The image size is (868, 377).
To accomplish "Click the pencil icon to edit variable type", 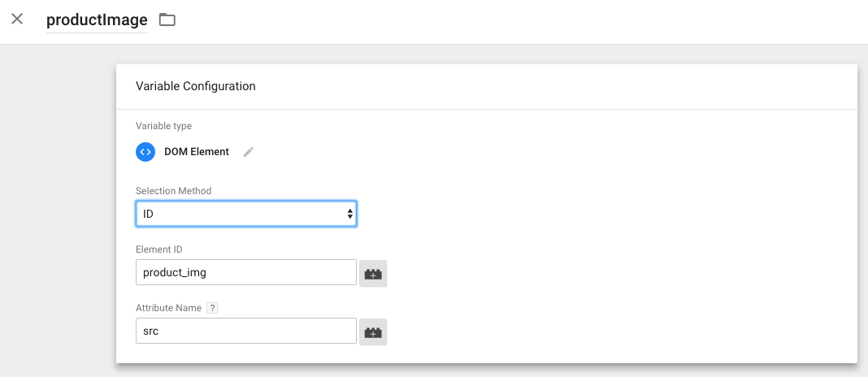I will 249,152.
